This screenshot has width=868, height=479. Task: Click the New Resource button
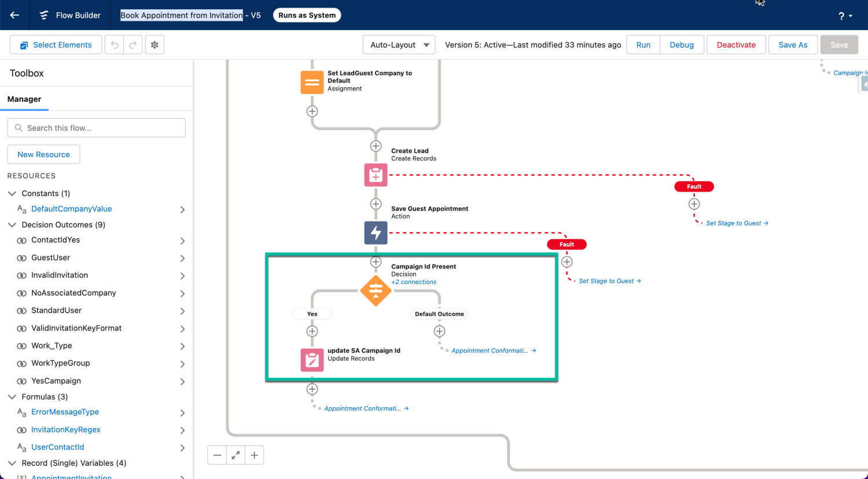click(43, 154)
